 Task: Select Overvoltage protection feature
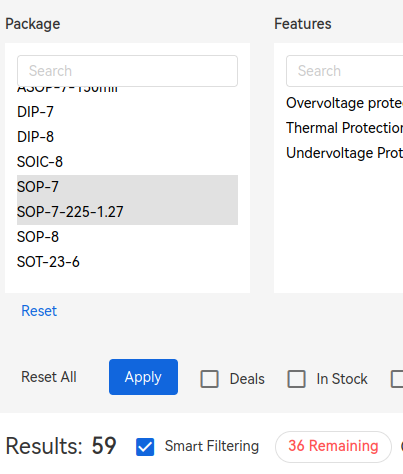click(345, 103)
